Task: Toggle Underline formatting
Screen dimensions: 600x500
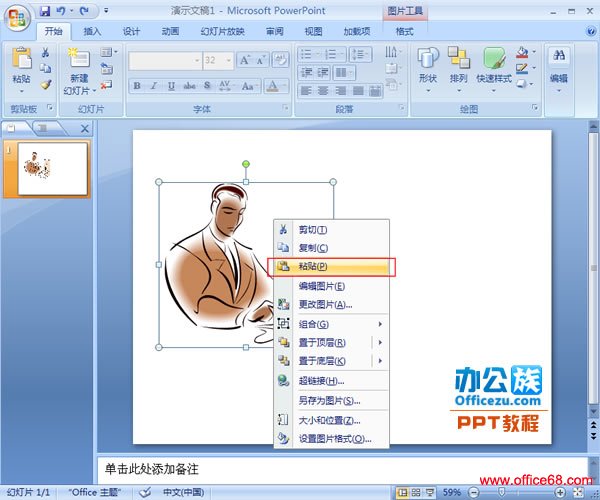Action: point(171,86)
